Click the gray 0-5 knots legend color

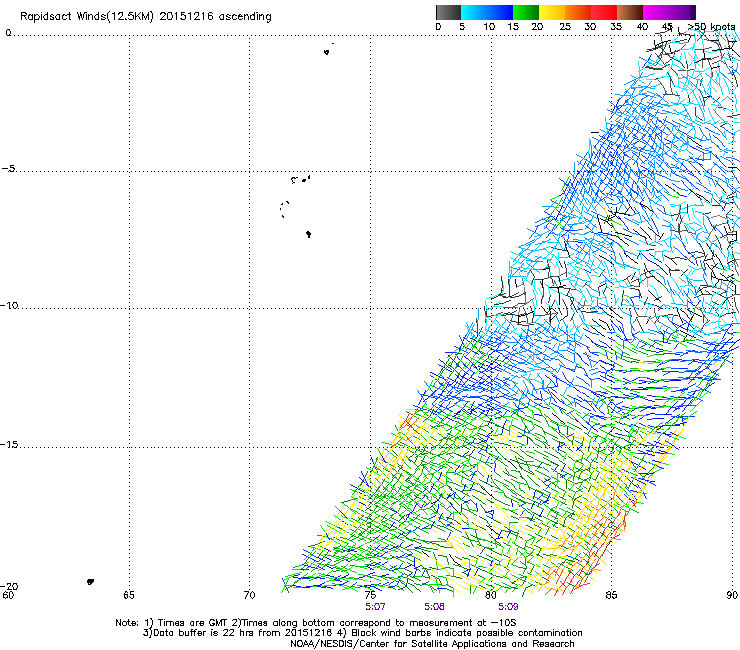(x=448, y=12)
